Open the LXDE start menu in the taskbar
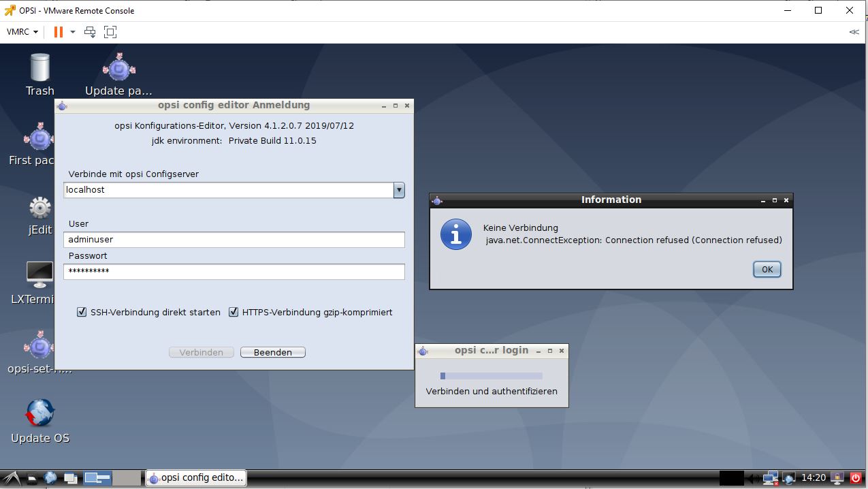Screen dimensions: 868x489 (12, 478)
